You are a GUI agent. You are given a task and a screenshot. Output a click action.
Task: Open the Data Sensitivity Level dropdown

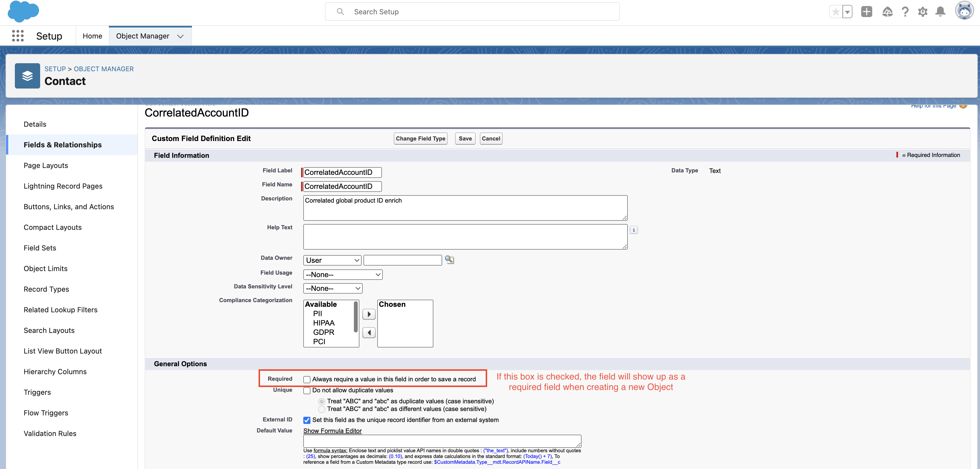pyautogui.click(x=333, y=288)
